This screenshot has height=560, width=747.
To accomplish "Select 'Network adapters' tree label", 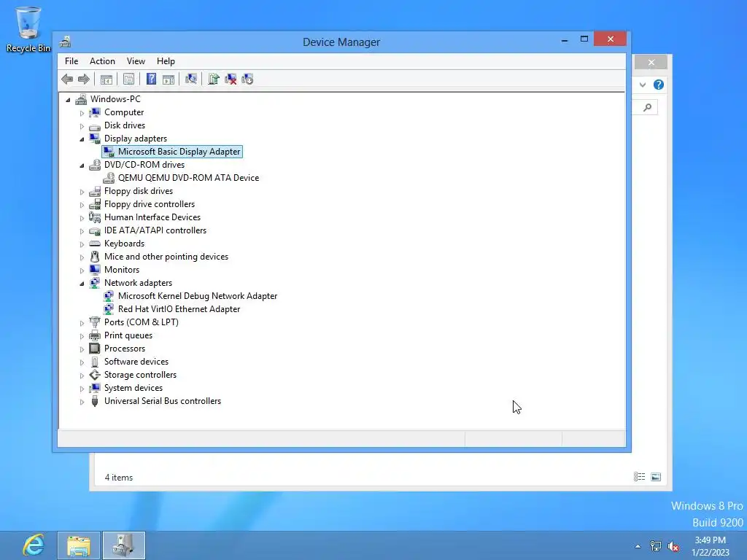I will 138,283.
